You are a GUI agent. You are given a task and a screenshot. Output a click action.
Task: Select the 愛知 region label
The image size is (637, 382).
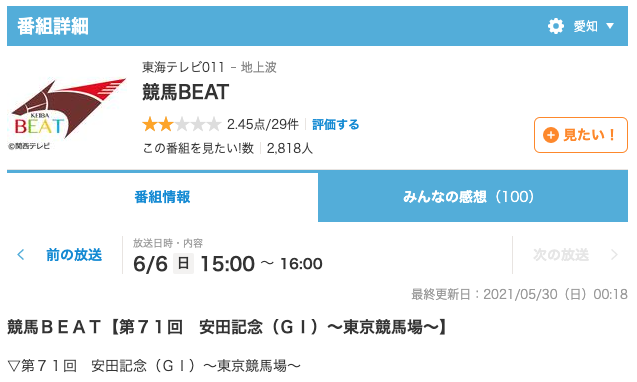click(585, 26)
